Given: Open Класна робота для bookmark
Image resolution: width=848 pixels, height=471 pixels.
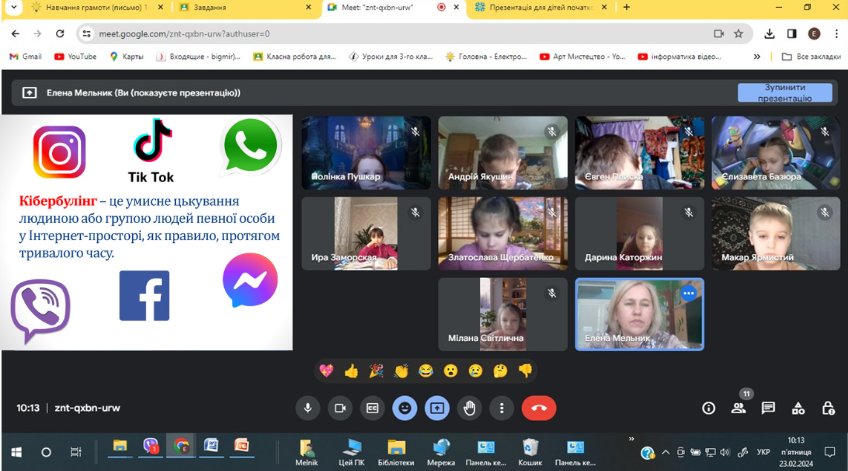Looking at the screenshot, I should click(295, 56).
